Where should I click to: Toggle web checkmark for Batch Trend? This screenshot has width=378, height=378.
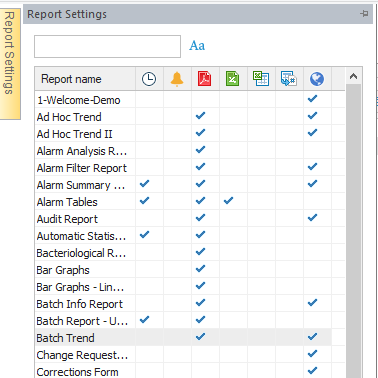click(312, 337)
